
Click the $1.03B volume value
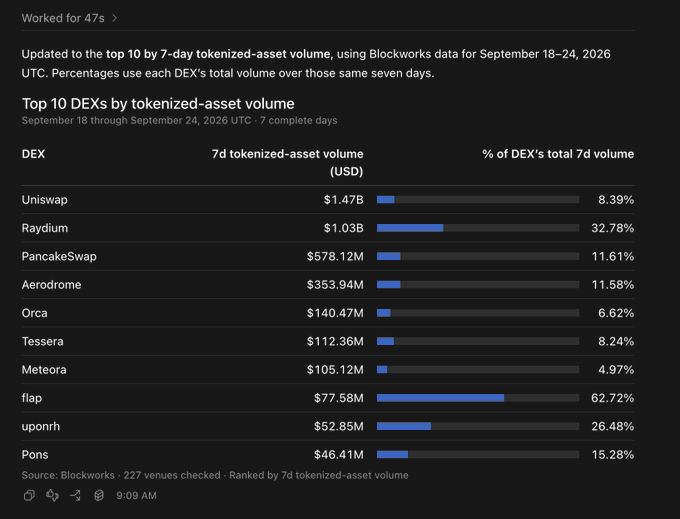click(x=343, y=228)
